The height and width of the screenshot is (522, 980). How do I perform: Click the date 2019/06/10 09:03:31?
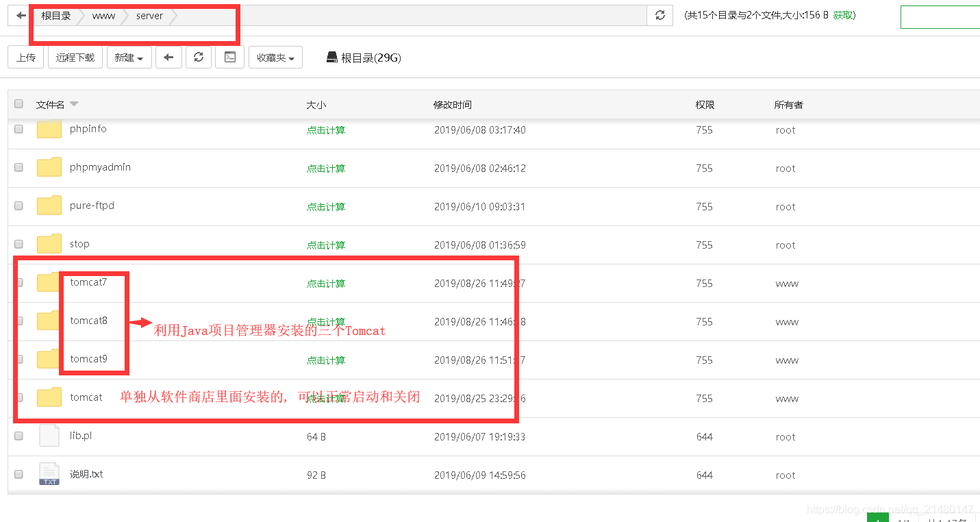pyautogui.click(x=479, y=207)
